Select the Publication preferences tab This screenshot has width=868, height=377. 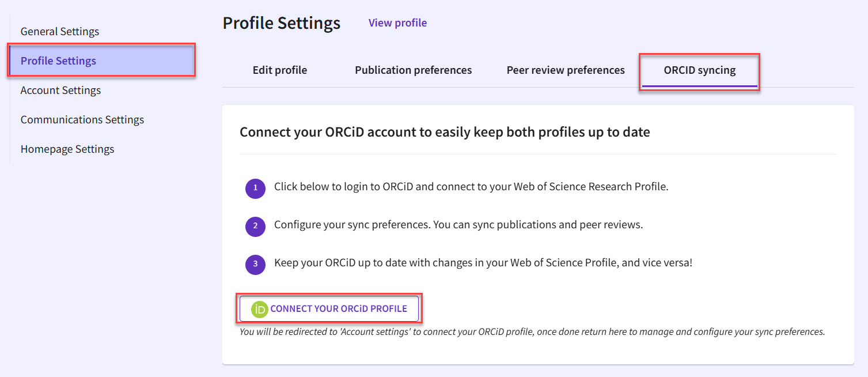pyautogui.click(x=413, y=70)
